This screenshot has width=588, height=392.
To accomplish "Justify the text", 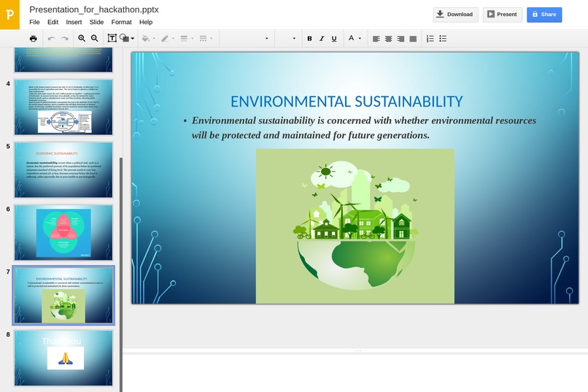I will point(413,38).
